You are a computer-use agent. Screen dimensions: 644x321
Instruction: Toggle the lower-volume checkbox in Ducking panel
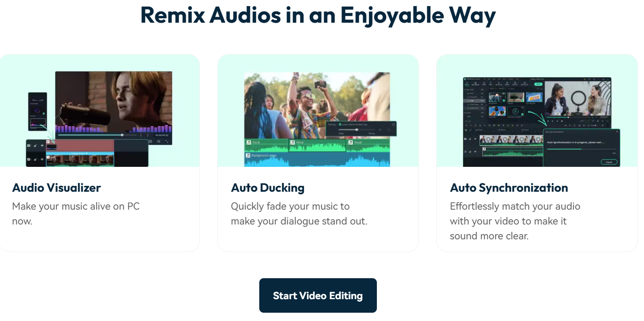point(340,124)
